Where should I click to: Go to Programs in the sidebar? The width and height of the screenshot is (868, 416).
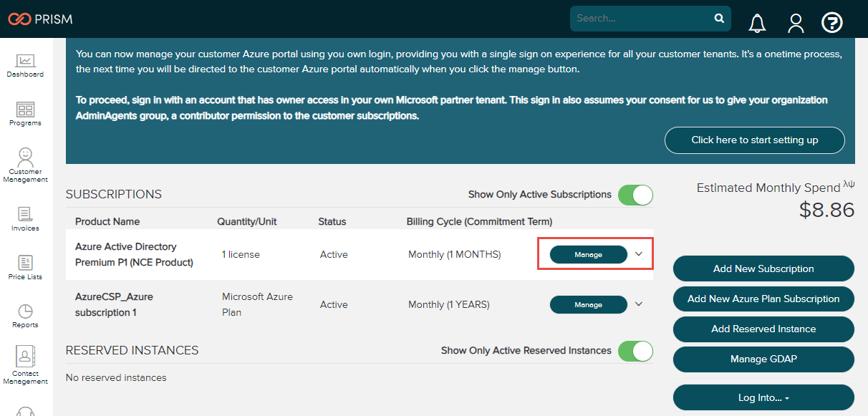pos(26,114)
